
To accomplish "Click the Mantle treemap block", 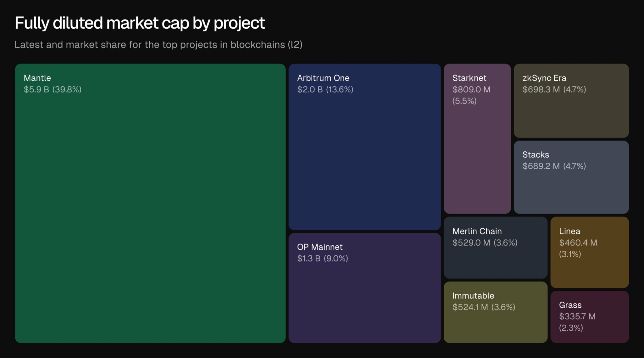I will pyautogui.click(x=150, y=203).
